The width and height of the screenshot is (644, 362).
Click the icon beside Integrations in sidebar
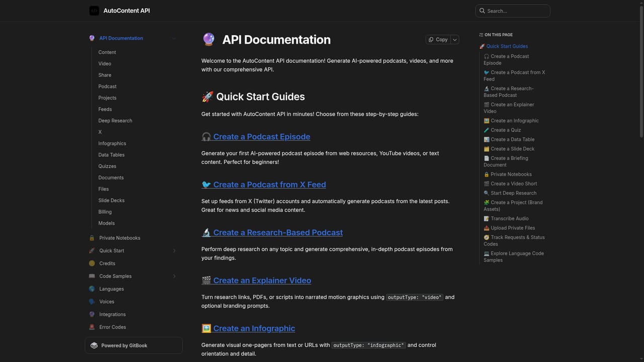pyautogui.click(x=92, y=314)
